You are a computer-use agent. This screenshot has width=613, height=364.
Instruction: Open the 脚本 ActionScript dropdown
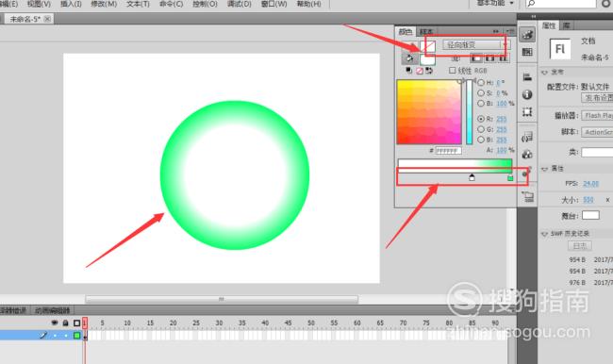pos(597,133)
